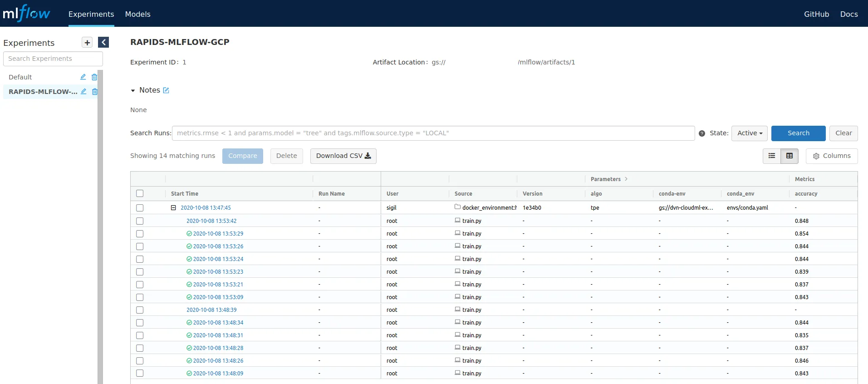Open run 2020-10-08 13:53:21 link
The image size is (868, 384).
tap(218, 285)
